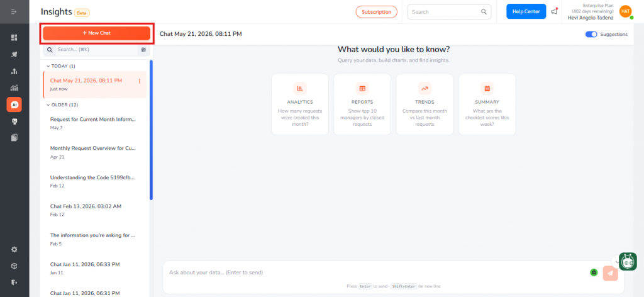Viewport: 644px width, 297px height.
Task: Open the AI Insights sidebar icon
Action: click(x=14, y=104)
